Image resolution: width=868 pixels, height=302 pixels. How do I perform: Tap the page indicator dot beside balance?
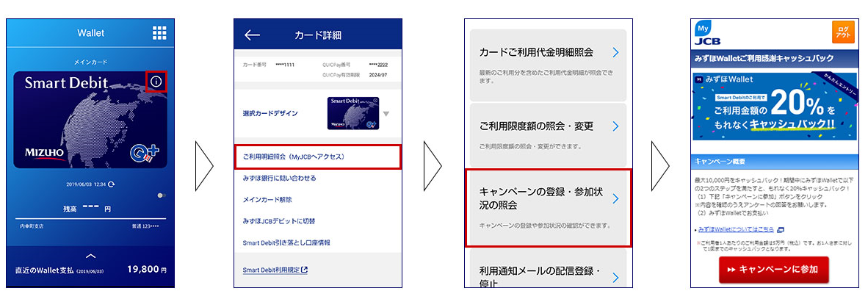pos(162,195)
